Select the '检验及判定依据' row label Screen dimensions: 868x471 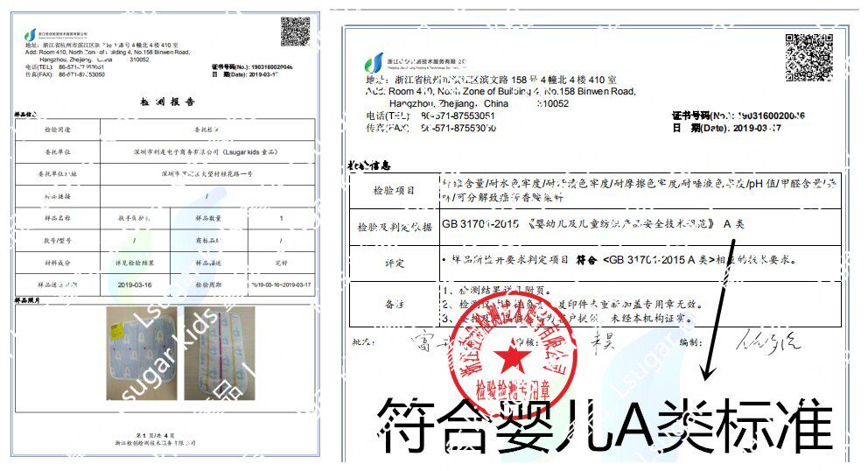[x=394, y=228]
